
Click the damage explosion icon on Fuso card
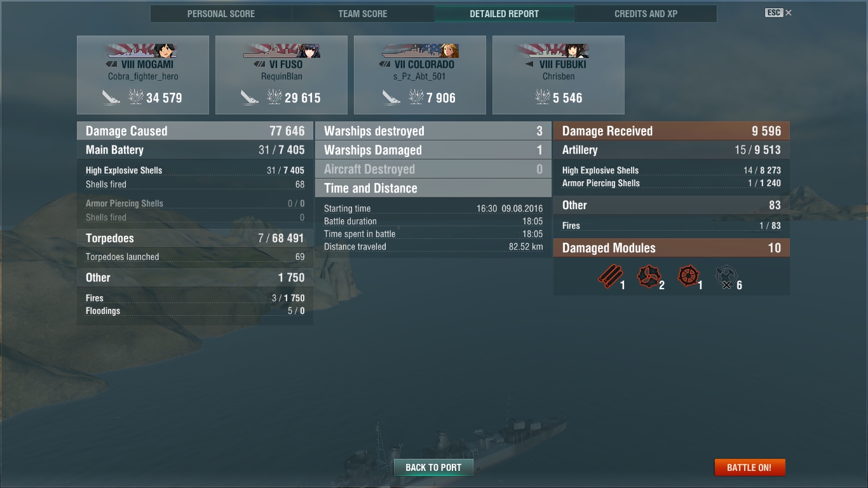[274, 97]
